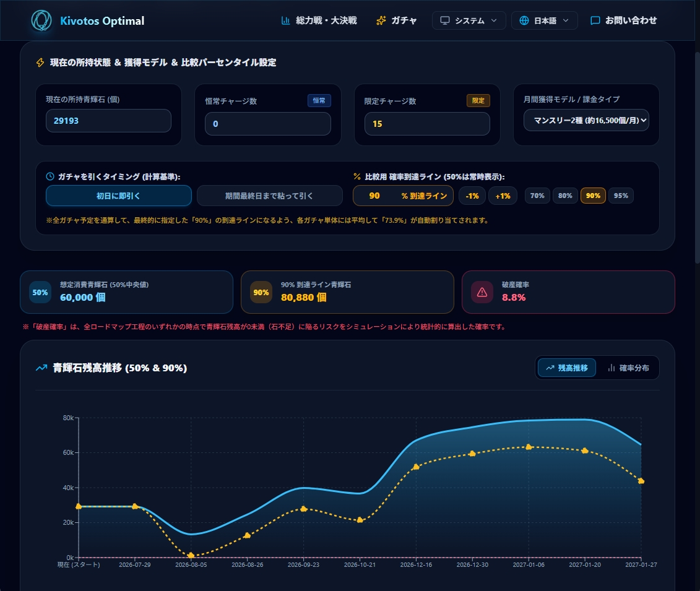Screen dimensions: 700x591
Task: Click the trend arrow icon beside 青輝石残高推移
Action: tap(41, 368)
